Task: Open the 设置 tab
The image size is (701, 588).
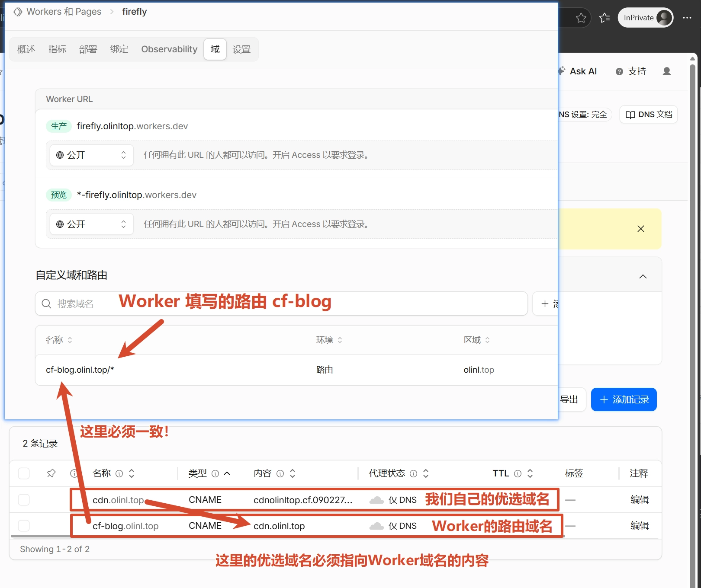Action: point(241,49)
